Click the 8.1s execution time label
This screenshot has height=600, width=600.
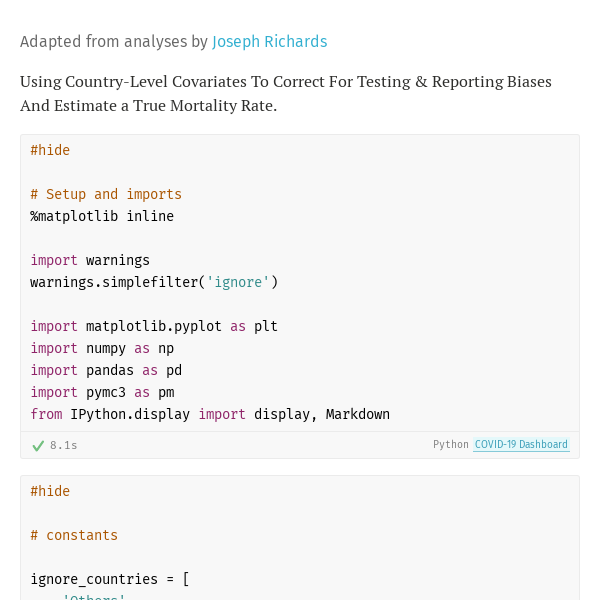64,445
